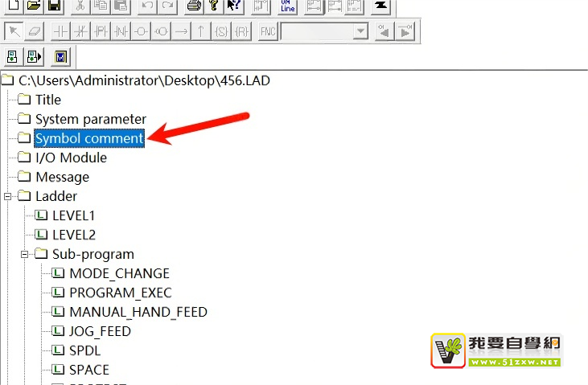Collapse the Ladder folder tree node

tap(8, 196)
